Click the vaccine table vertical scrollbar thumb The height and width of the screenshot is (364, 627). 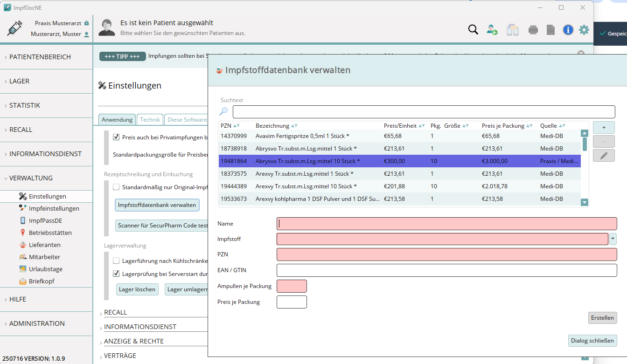[x=584, y=144]
